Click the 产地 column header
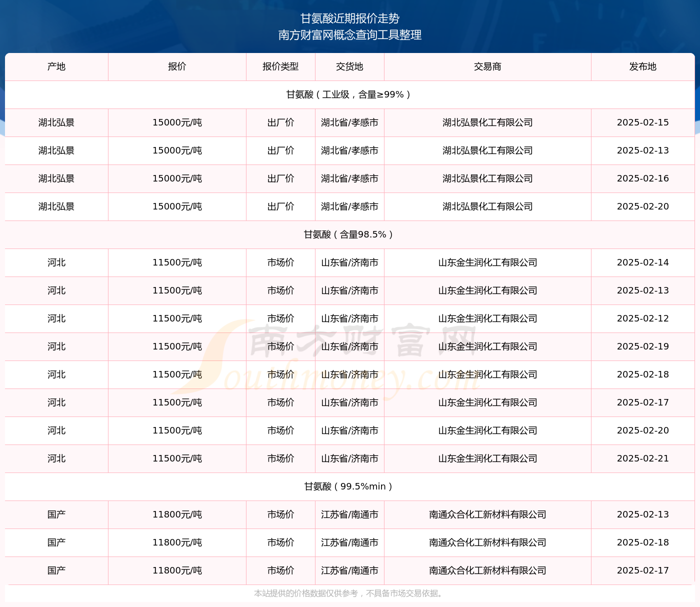The width and height of the screenshot is (700, 607). [56, 66]
